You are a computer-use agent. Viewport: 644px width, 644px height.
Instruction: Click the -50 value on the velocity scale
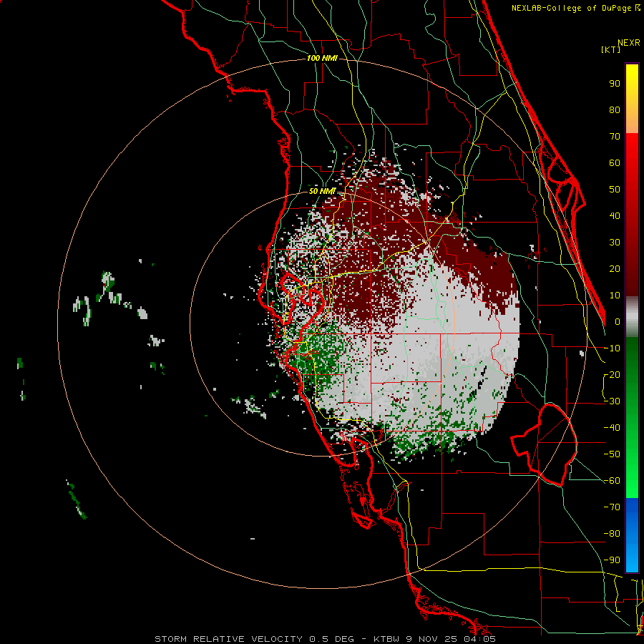[x=612, y=454]
